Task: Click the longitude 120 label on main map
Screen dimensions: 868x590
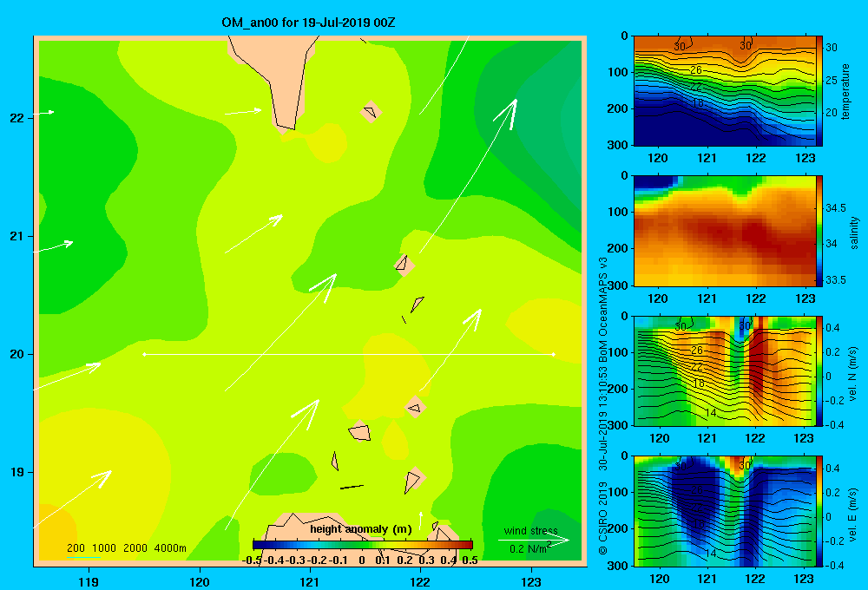Action: (x=200, y=581)
